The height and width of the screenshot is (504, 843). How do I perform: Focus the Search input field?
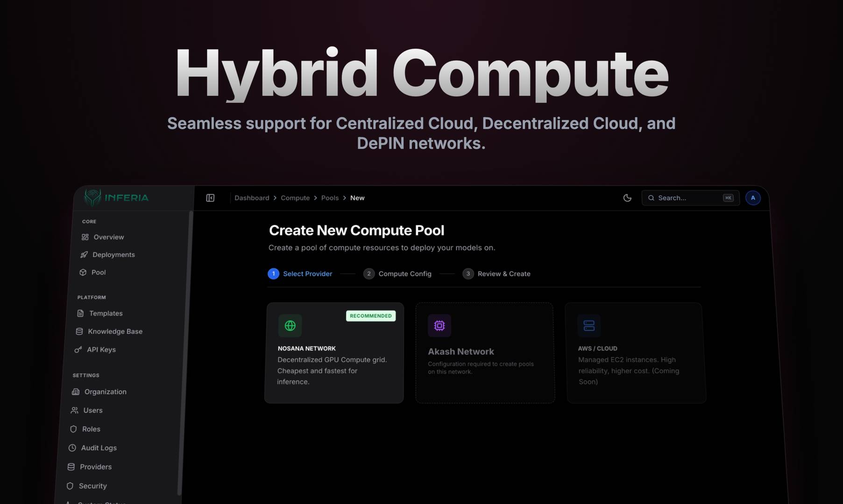pyautogui.click(x=687, y=198)
